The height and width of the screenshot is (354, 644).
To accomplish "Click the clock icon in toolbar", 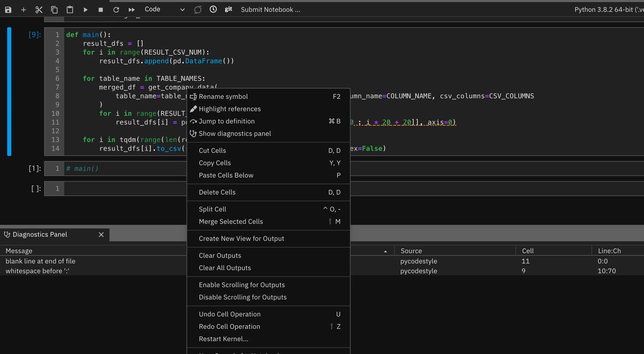I will point(213,10).
